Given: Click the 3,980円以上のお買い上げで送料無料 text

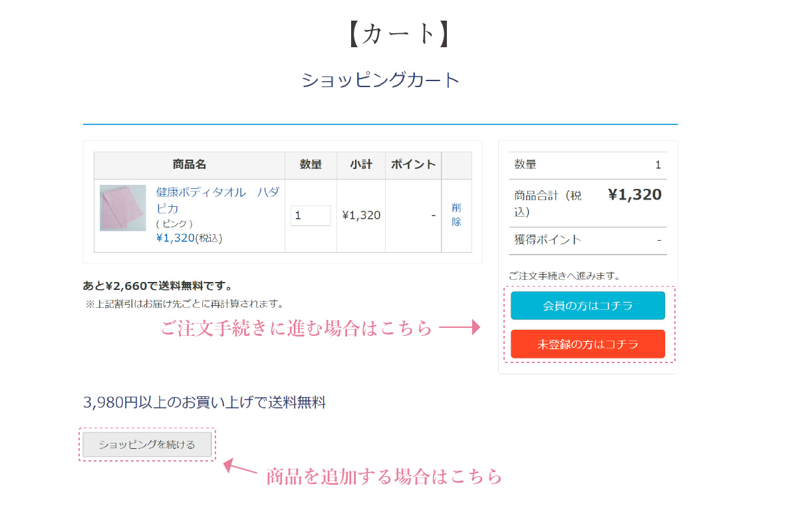Looking at the screenshot, I should coord(205,402).
